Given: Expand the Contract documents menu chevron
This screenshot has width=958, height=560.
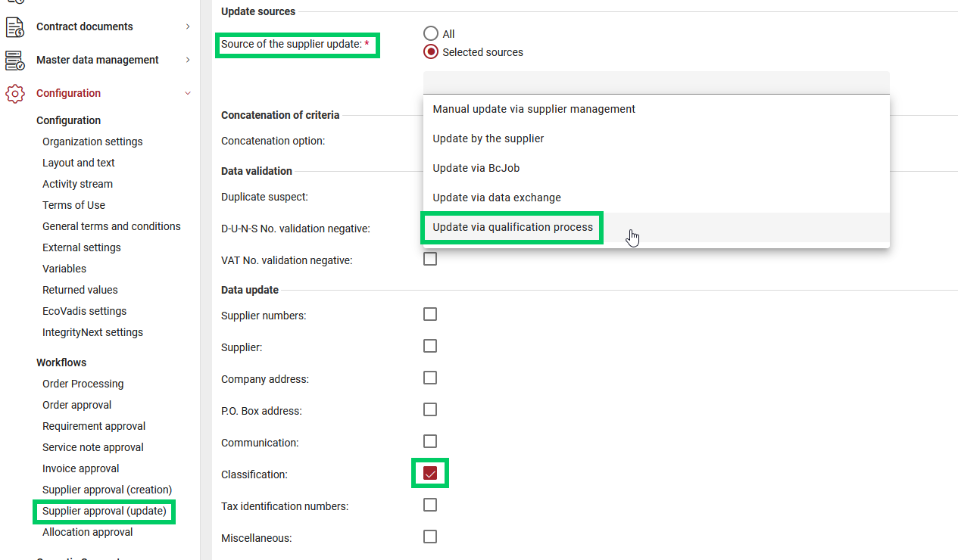Looking at the screenshot, I should coord(188,27).
